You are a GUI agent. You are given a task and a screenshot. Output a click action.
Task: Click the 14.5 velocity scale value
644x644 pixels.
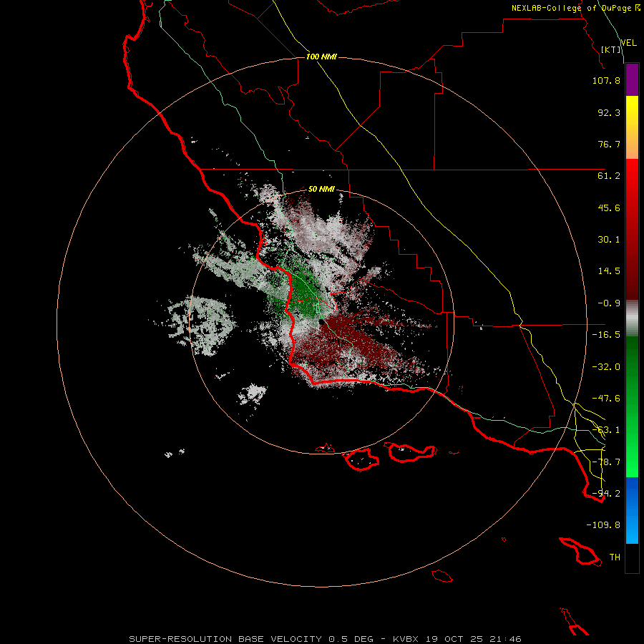(x=609, y=271)
